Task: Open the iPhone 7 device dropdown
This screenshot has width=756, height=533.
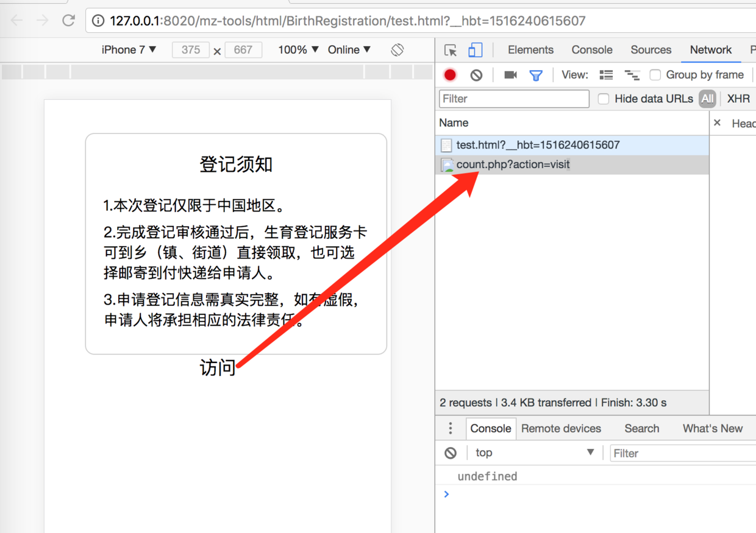Action: pyautogui.click(x=129, y=50)
